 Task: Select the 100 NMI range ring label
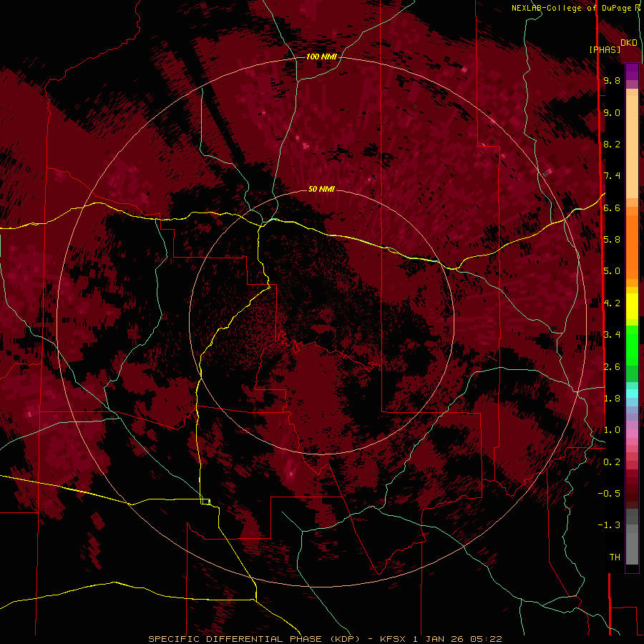click(x=321, y=57)
